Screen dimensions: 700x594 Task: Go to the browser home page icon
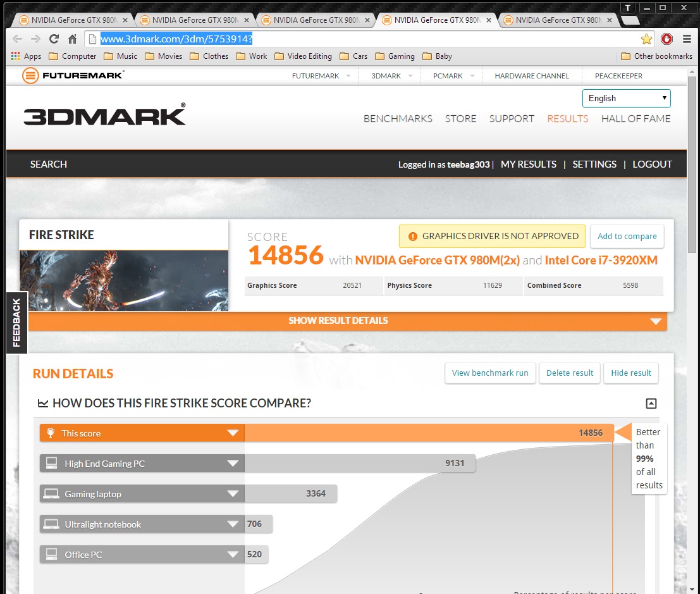(x=72, y=39)
